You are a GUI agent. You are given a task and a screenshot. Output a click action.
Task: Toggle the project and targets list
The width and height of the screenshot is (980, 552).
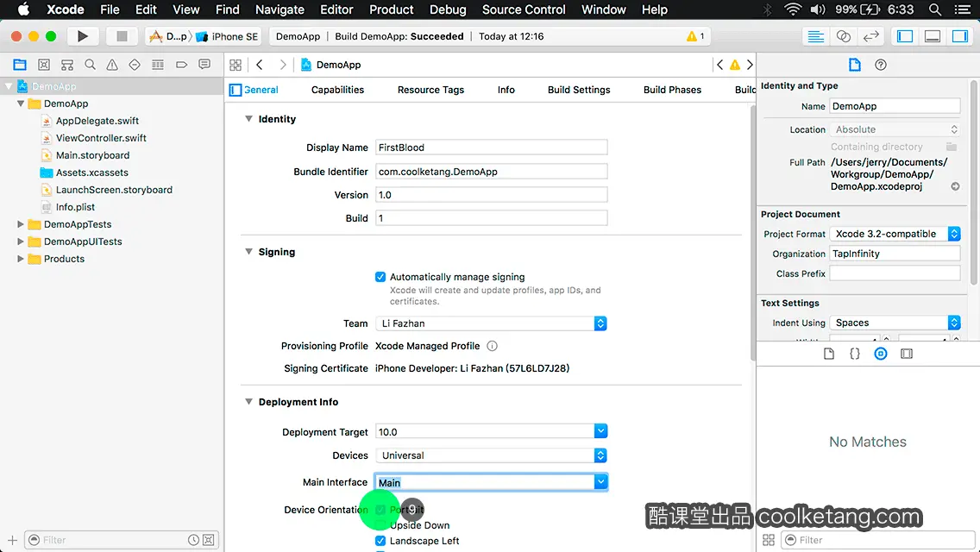pyautogui.click(x=235, y=90)
